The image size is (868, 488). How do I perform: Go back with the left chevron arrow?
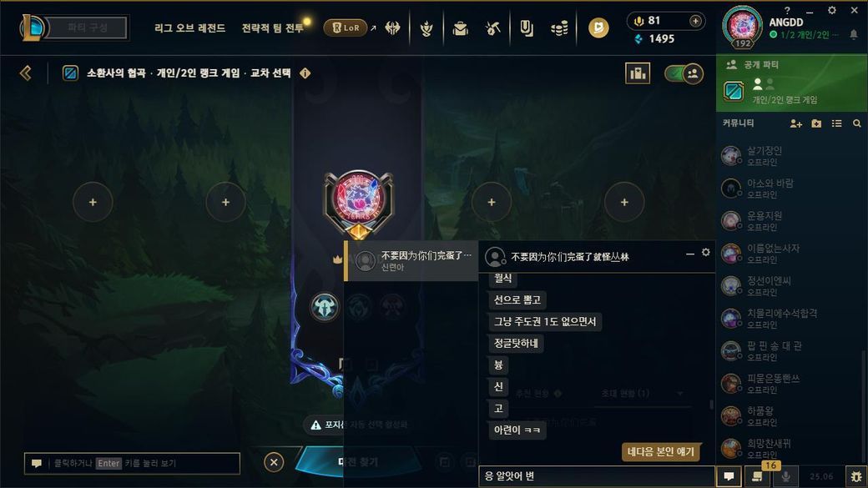point(26,73)
